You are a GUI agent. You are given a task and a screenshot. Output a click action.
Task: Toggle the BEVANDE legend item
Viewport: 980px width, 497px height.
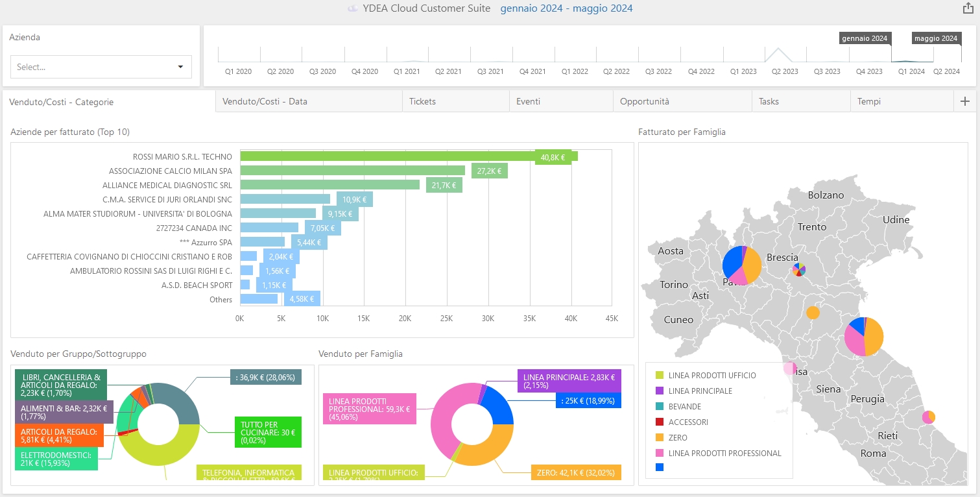click(x=684, y=407)
